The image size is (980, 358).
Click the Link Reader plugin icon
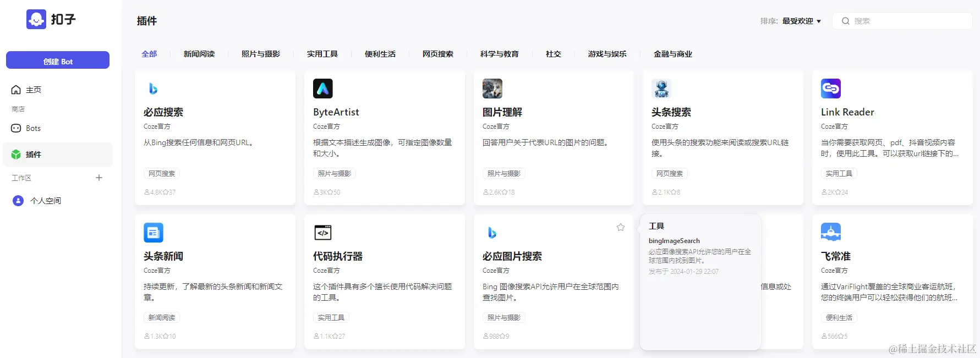click(x=831, y=89)
